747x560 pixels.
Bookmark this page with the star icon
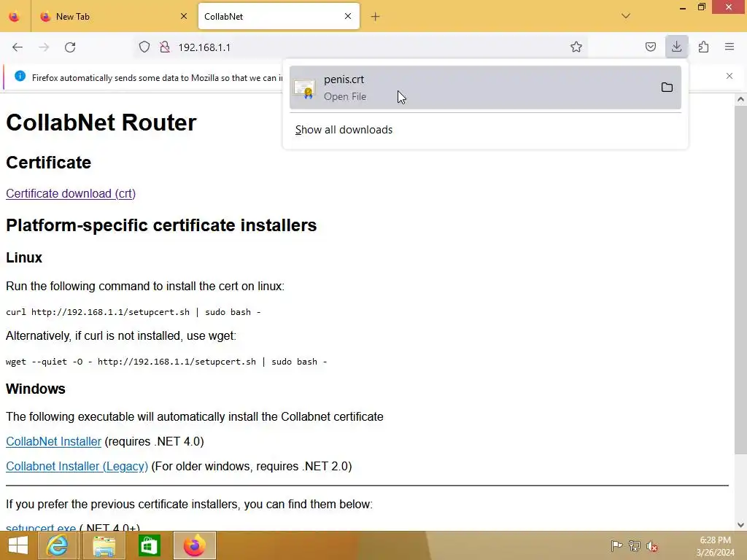pos(576,47)
